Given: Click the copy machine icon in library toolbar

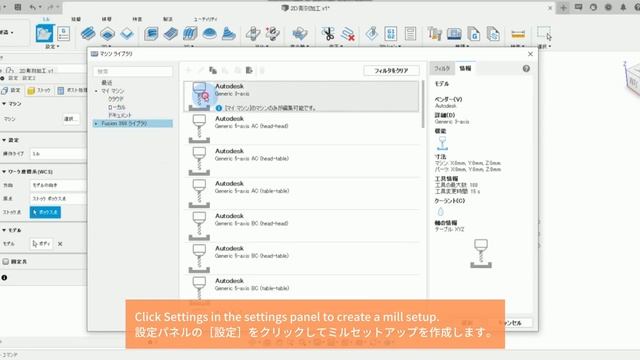Looking at the screenshot, I should point(213,70).
